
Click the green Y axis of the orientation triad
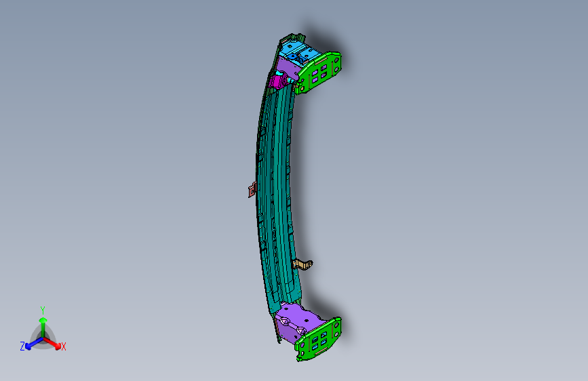pyautogui.click(x=43, y=327)
